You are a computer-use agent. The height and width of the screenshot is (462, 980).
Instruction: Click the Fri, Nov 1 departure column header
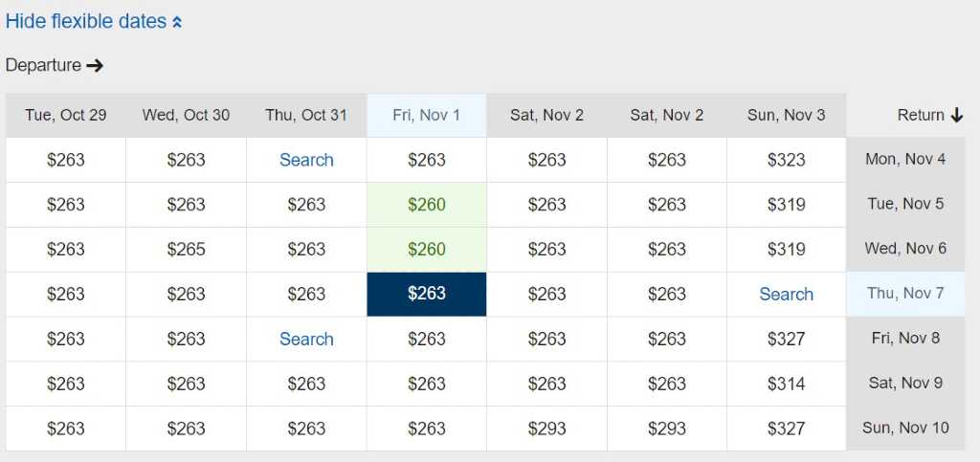[x=427, y=115]
